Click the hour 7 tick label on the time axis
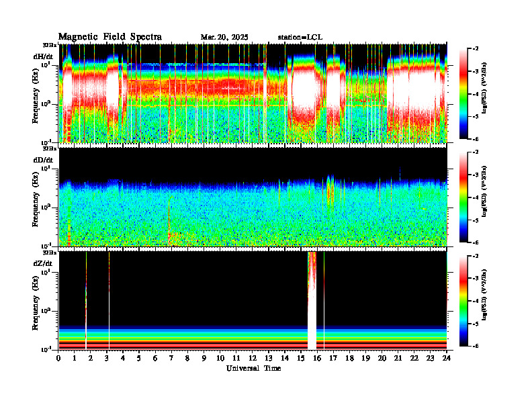The height and width of the screenshot is (411, 532). click(172, 359)
